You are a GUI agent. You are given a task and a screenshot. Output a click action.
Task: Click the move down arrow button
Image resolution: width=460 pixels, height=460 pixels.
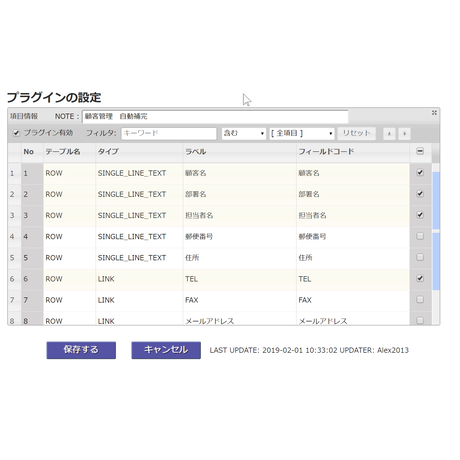click(x=404, y=134)
